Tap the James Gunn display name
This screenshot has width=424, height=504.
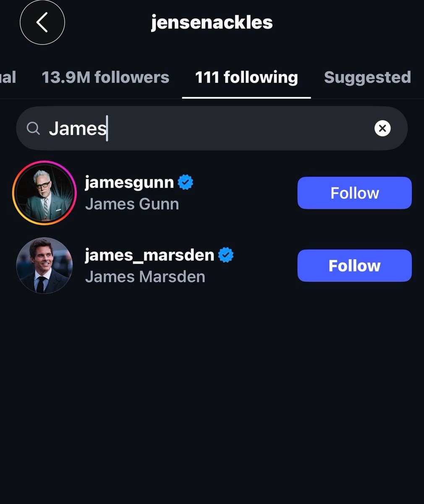click(x=132, y=204)
